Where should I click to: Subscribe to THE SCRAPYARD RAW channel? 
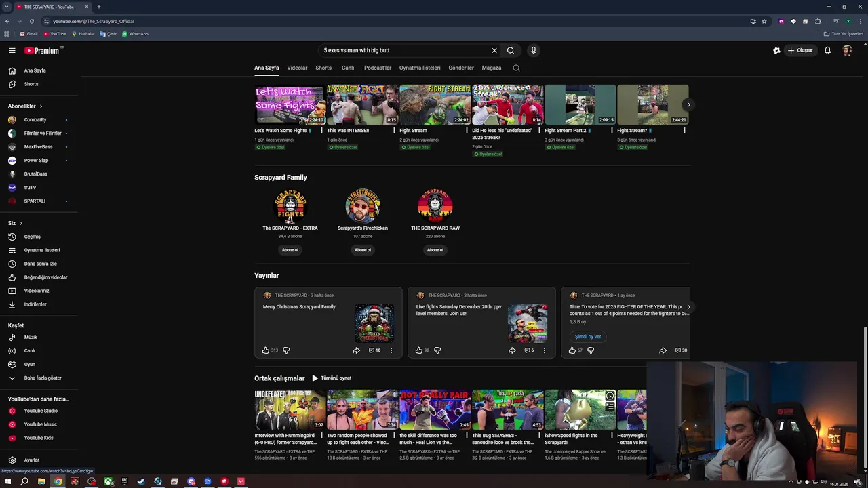click(x=435, y=250)
